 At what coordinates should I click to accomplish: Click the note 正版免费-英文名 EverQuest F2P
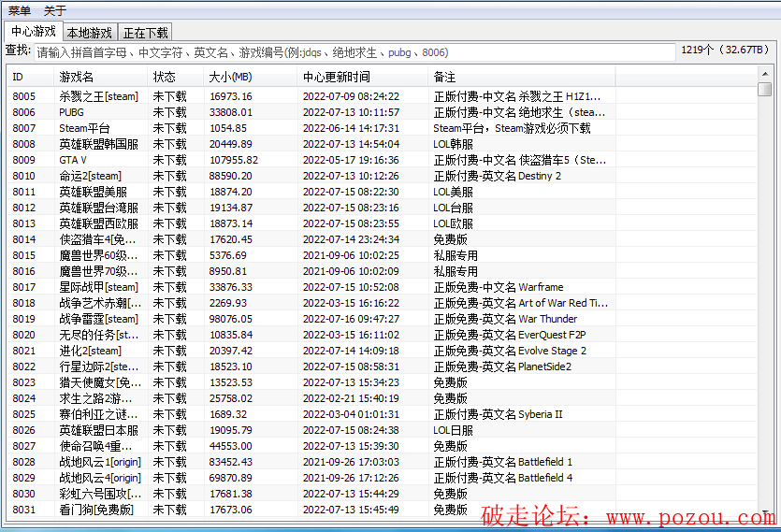(x=510, y=335)
